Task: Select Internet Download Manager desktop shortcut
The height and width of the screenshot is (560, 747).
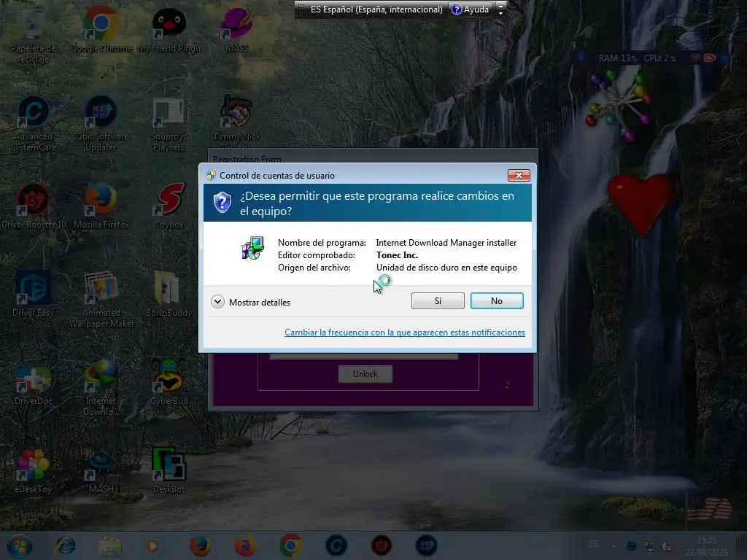Action: tap(101, 388)
